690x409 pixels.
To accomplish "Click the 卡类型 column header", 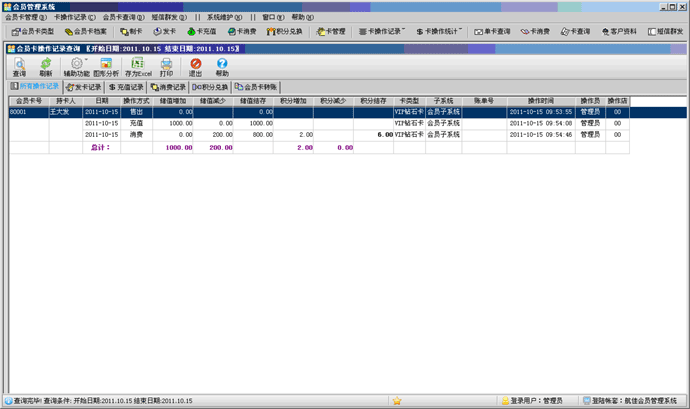I will point(409,101).
